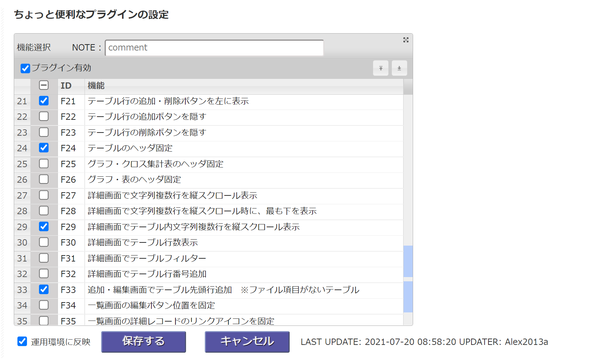Image resolution: width=591 pixels, height=364 pixels.
Task: Check the F26 row checkbox
Action: click(x=44, y=179)
